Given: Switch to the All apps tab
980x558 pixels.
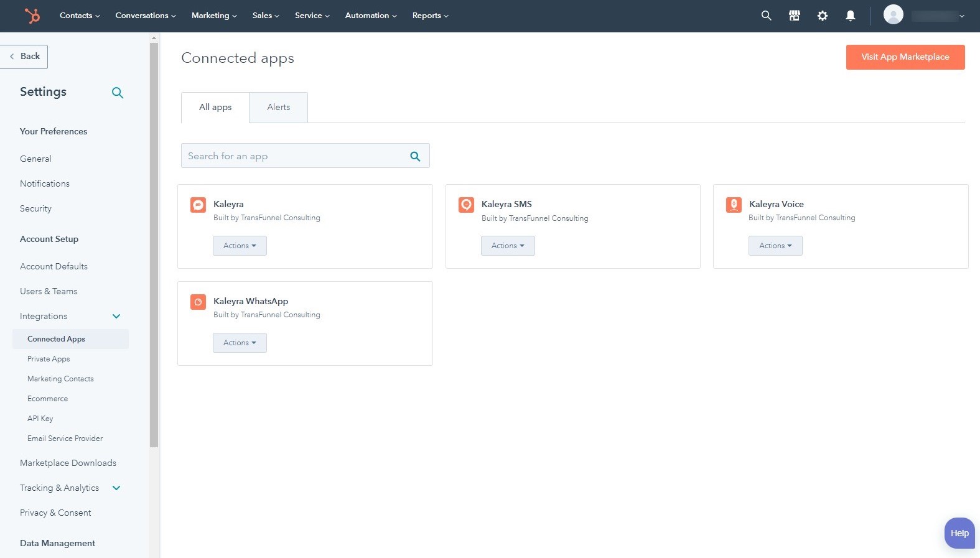Looking at the screenshot, I should pos(215,108).
